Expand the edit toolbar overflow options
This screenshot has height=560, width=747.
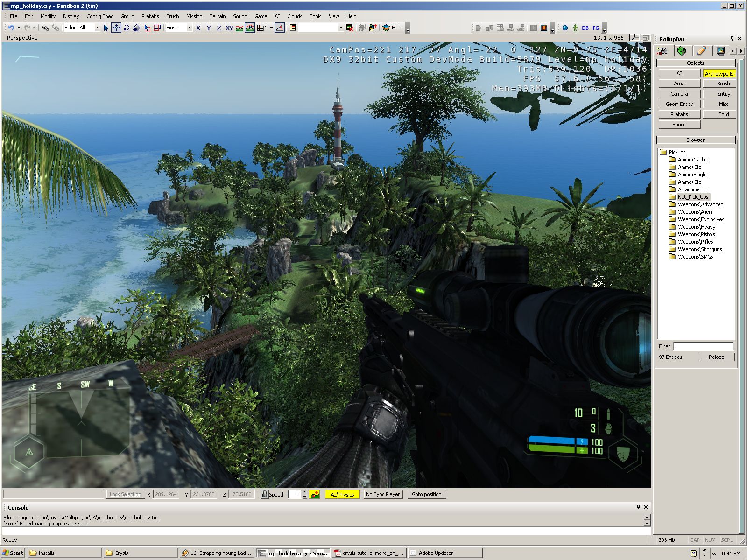pos(408,28)
